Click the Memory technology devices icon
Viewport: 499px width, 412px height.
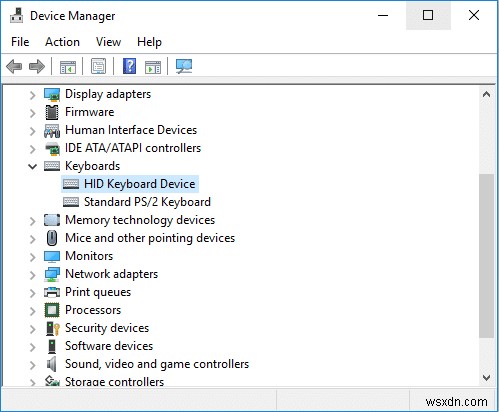(x=52, y=220)
